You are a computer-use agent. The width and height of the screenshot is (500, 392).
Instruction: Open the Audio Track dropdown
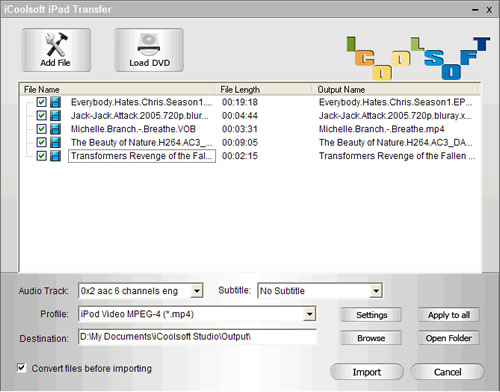(197, 291)
